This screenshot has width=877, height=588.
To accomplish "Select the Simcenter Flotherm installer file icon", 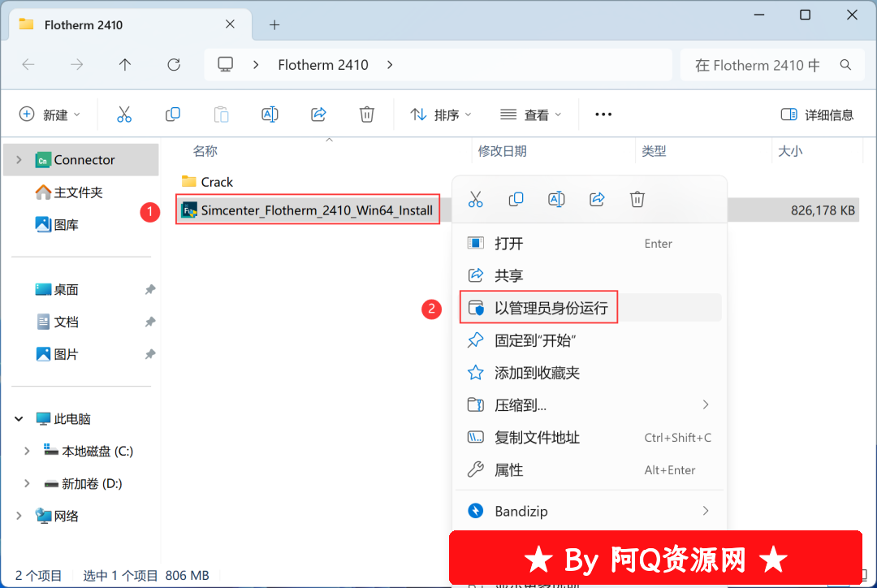I will pos(189,210).
